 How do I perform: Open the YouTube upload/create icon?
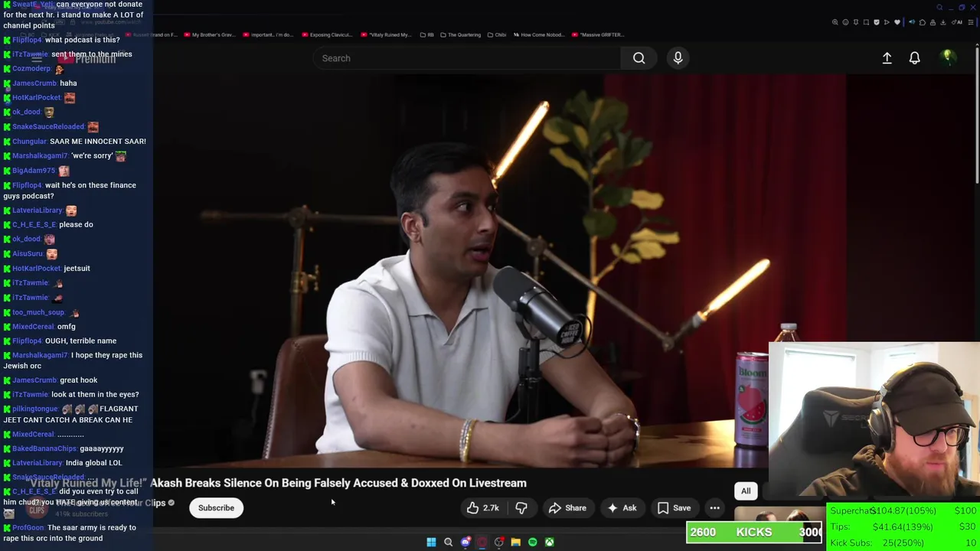887,58
